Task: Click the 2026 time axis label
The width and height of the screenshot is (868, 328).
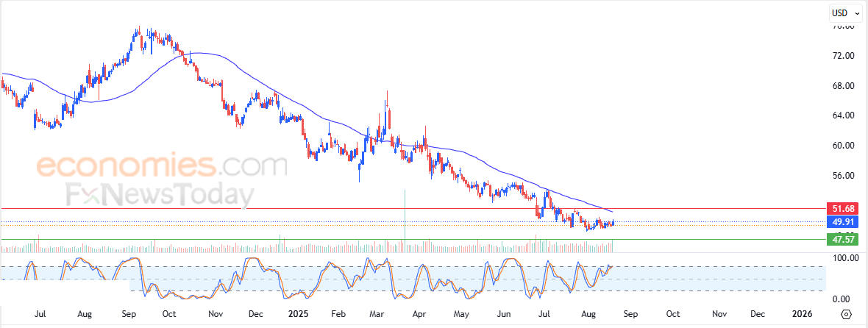Action: click(x=802, y=314)
